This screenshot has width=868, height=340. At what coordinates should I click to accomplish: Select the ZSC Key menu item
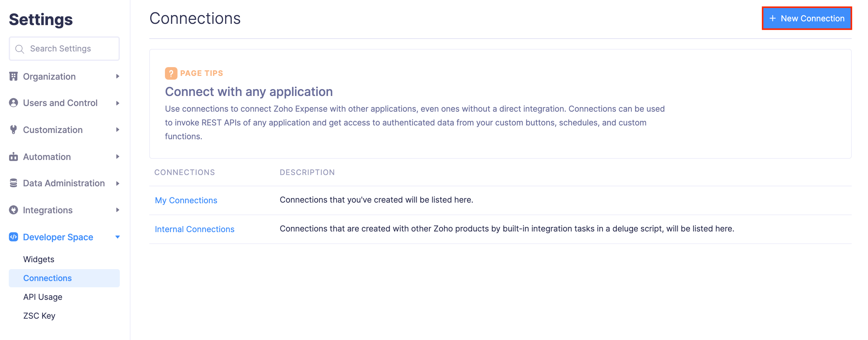tap(39, 316)
